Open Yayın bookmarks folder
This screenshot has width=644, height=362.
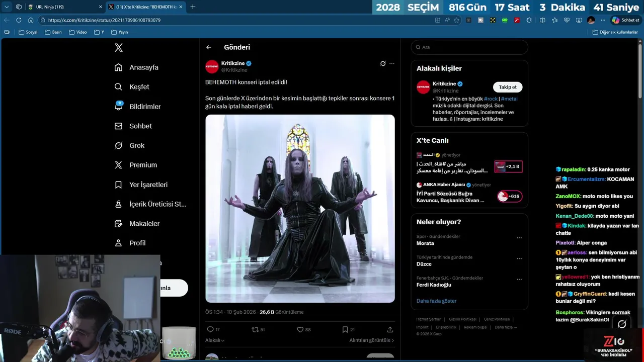(119, 32)
